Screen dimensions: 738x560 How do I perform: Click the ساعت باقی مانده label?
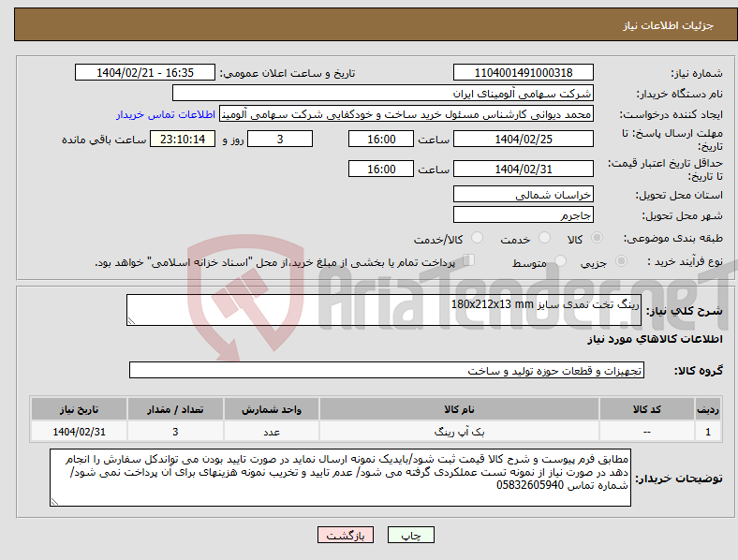[104, 140]
